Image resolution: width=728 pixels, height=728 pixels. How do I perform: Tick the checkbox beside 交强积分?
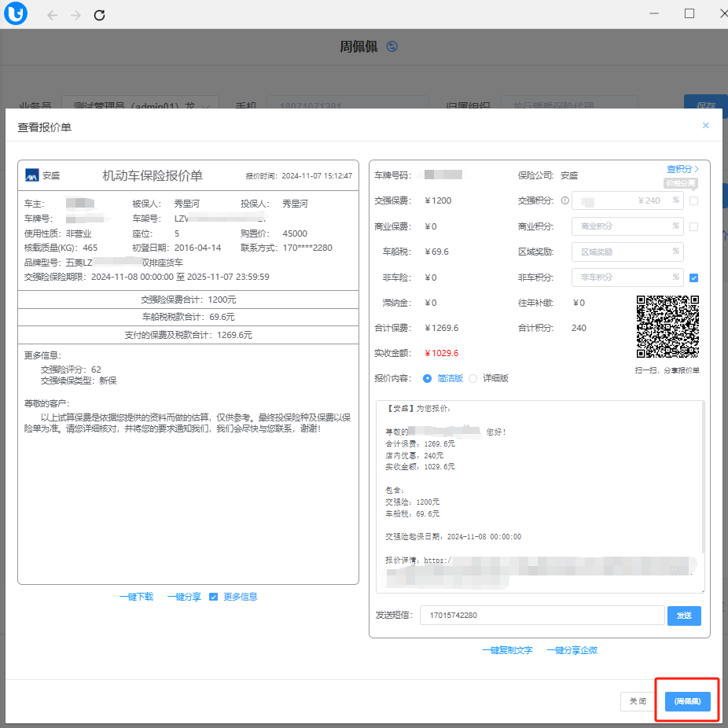pyautogui.click(x=693, y=201)
